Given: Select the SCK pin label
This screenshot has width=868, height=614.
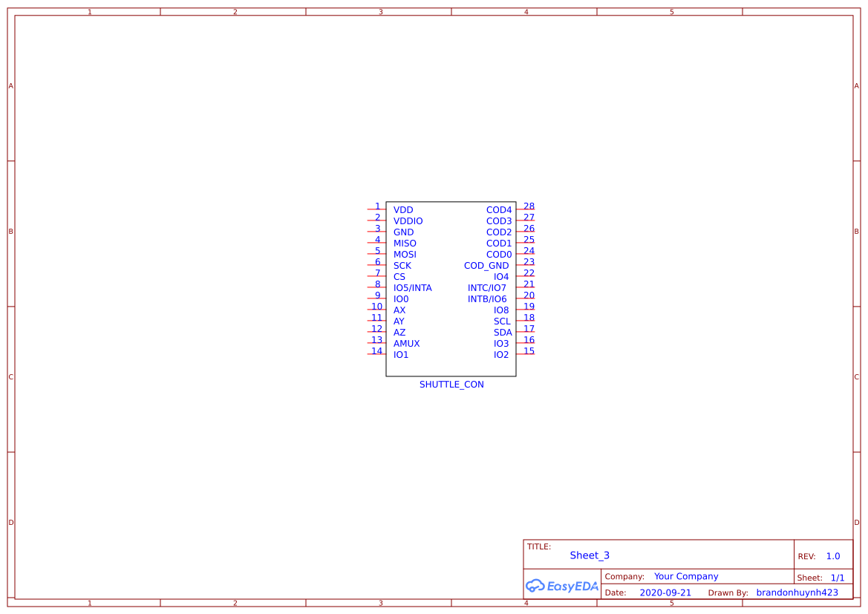Looking at the screenshot, I should pos(402,265).
